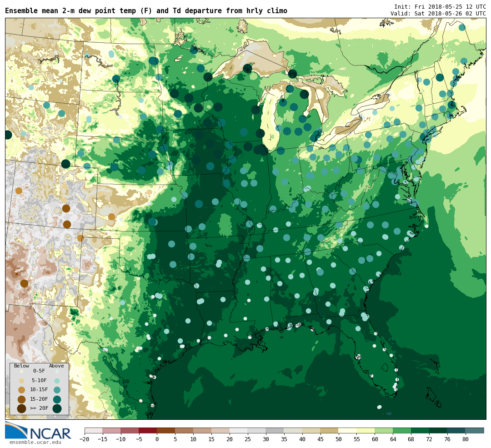Screen dimensions: 491x448
Task: Click the colorbar swatch between -20 and -15
Action: pos(94,430)
